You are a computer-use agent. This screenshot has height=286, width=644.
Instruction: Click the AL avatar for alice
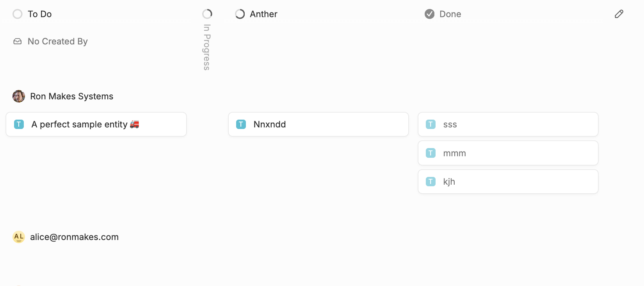click(x=19, y=237)
